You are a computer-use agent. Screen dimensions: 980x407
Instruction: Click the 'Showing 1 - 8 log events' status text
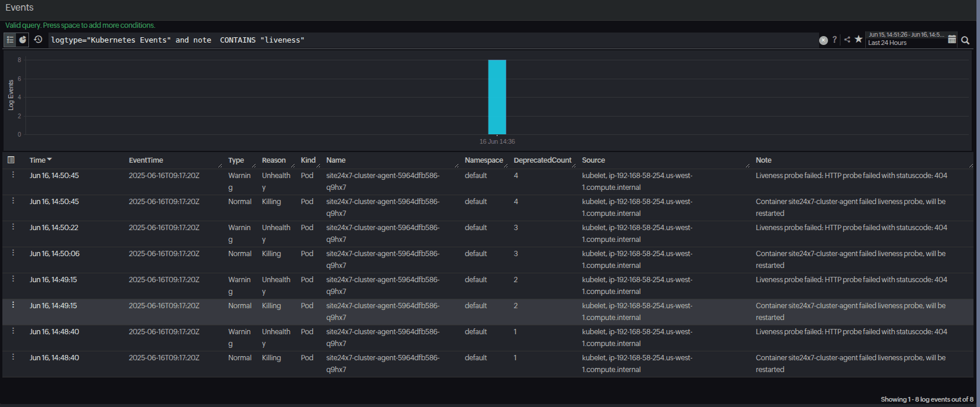927,399
